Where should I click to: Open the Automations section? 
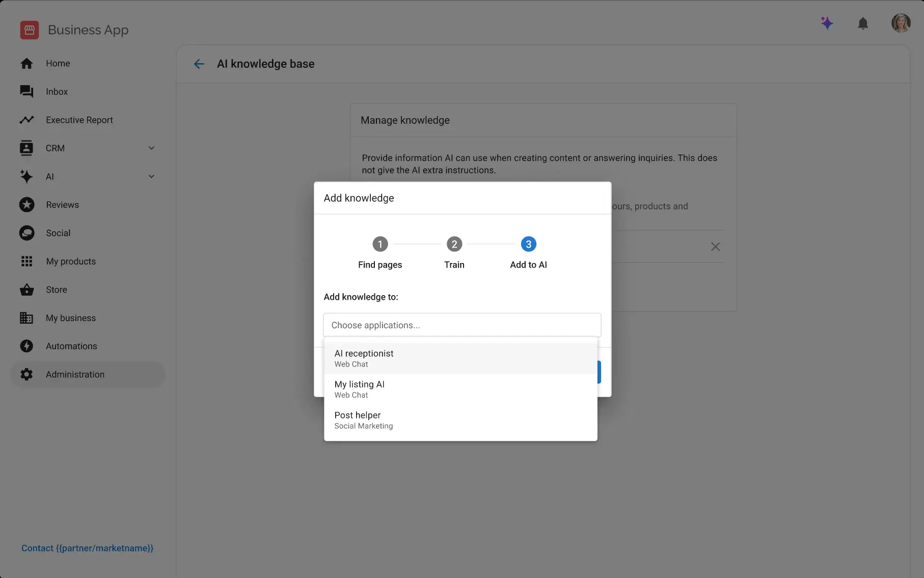coord(71,346)
